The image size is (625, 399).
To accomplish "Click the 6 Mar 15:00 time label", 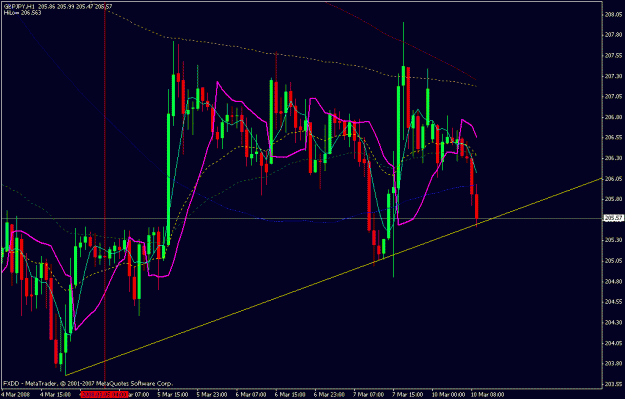I will pos(290,395).
